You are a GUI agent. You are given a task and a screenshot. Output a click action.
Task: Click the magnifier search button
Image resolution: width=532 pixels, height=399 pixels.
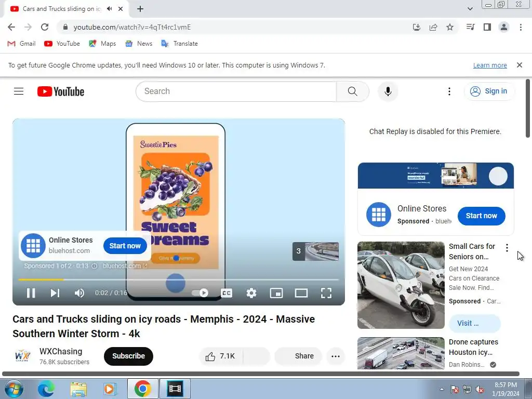[x=353, y=91]
